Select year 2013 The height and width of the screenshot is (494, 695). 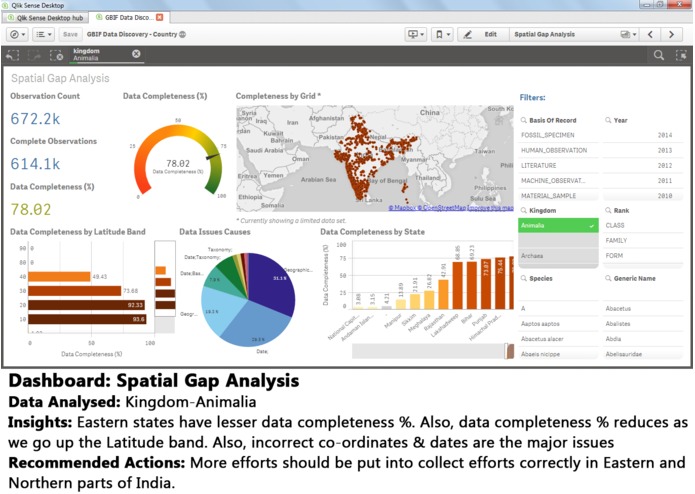[643, 150]
